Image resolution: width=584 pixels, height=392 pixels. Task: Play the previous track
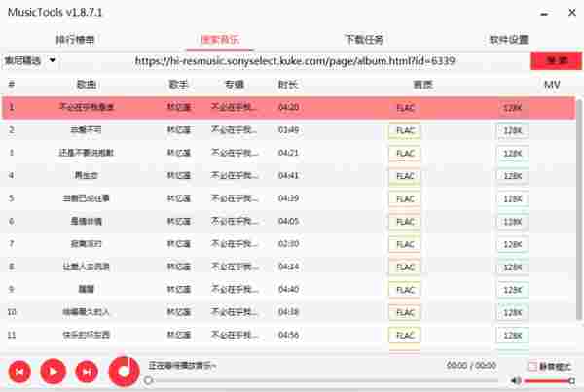coord(19,372)
